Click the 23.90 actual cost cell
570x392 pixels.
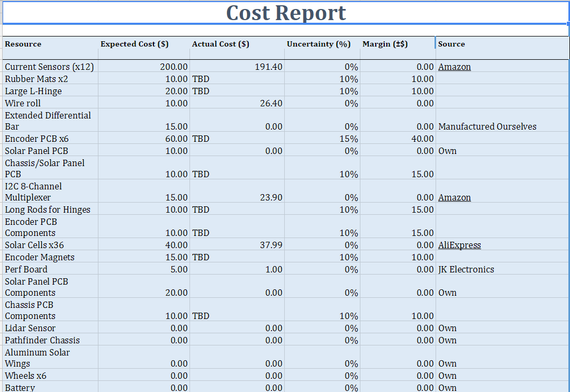click(x=237, y=192)
